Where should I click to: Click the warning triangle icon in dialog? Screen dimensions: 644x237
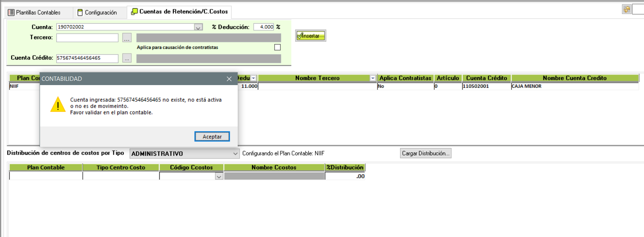coord(58,105)
